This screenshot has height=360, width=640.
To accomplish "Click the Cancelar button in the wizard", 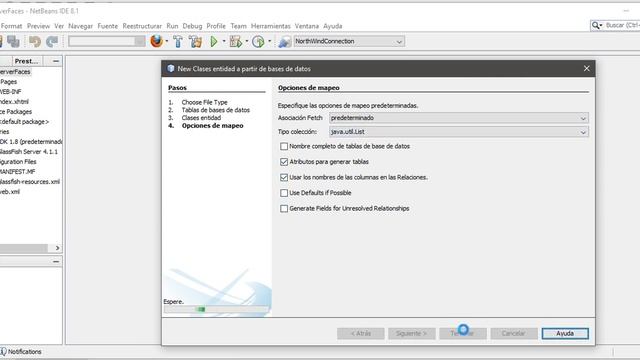I will click(x=513, y=333).
